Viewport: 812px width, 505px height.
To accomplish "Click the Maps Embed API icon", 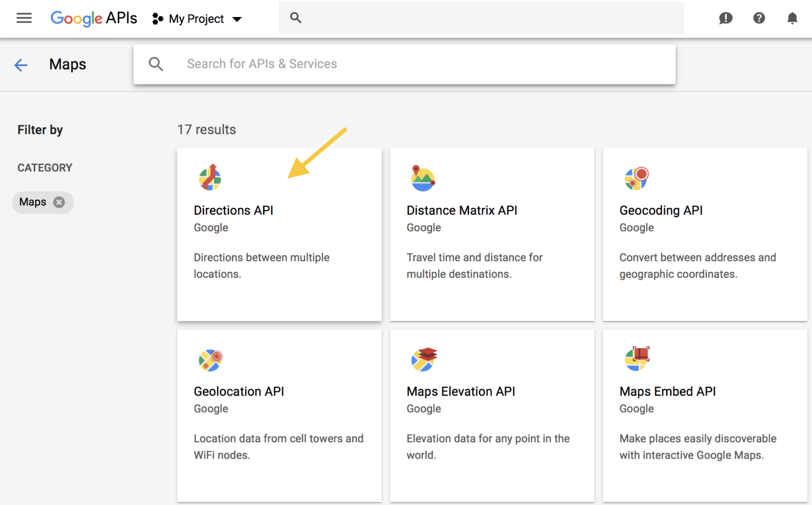I will (637, 359).
